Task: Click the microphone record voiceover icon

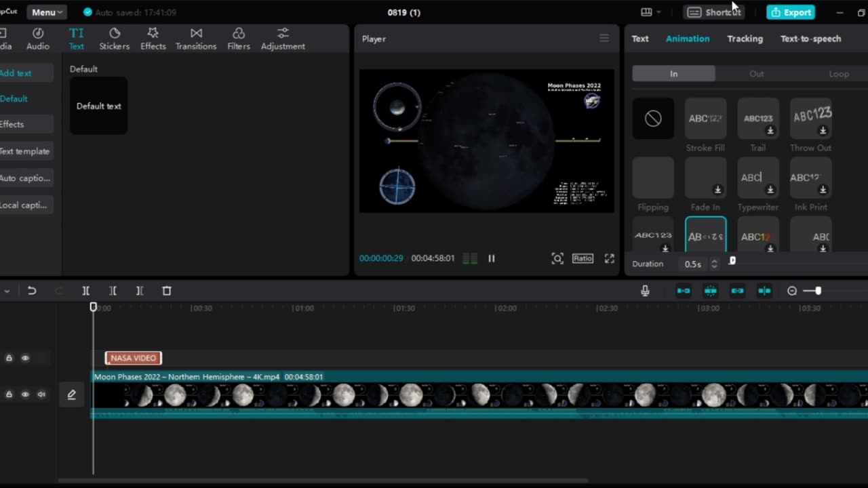Action: pos(645,291)
